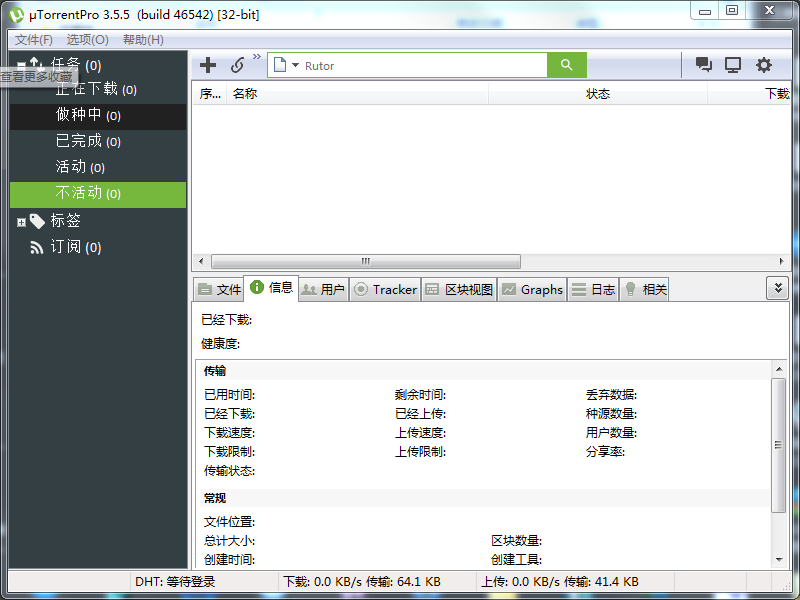
Task: Click the 文件位置: label
Action: (x=230, y=522)
